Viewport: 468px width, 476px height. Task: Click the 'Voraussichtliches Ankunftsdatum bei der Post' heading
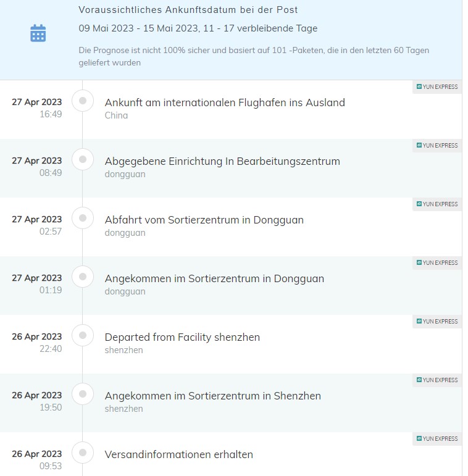pos(188,10)
